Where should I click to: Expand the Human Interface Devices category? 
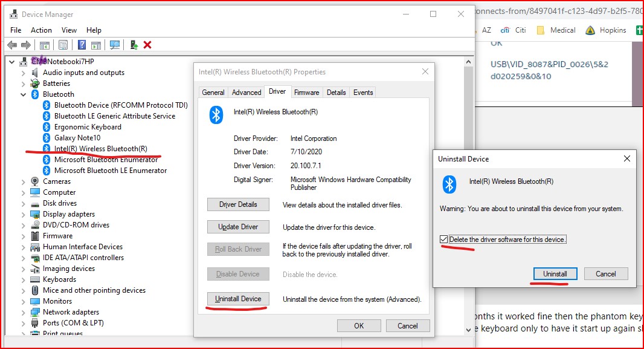[x=24, y=247]
